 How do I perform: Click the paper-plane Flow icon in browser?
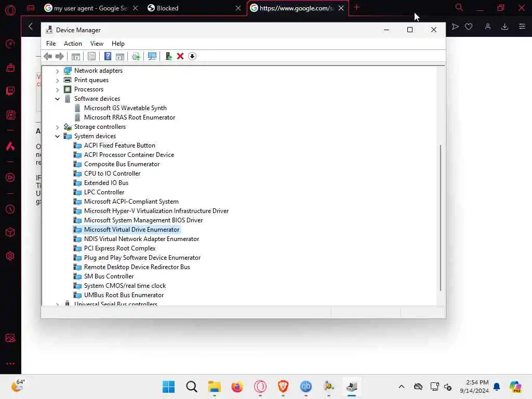pyautogui.click(x=455, y=26)
